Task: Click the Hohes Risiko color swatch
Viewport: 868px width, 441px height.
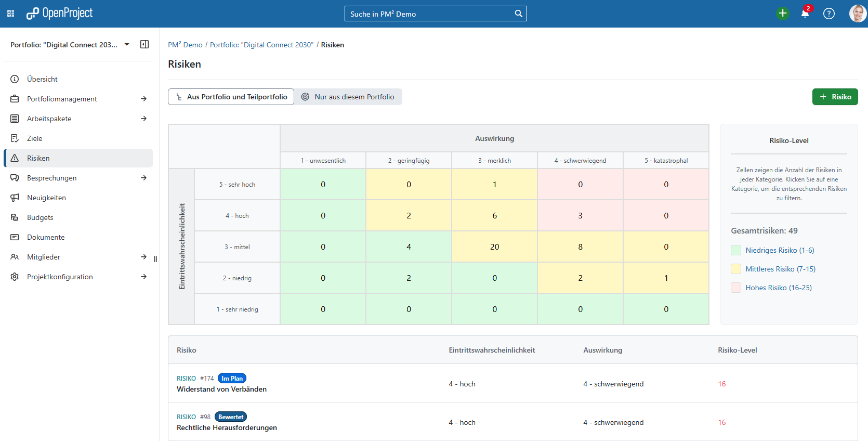Action: coord(736,288)
